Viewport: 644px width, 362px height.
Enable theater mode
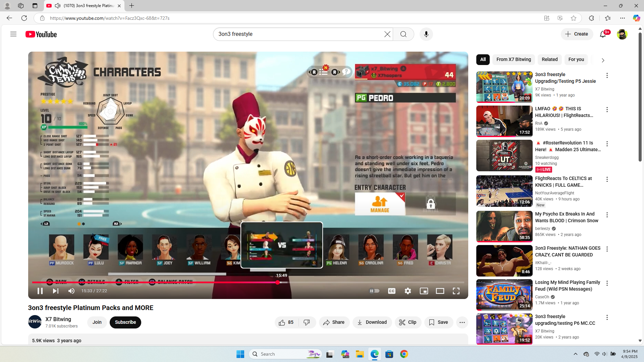(x=440, y=291)
